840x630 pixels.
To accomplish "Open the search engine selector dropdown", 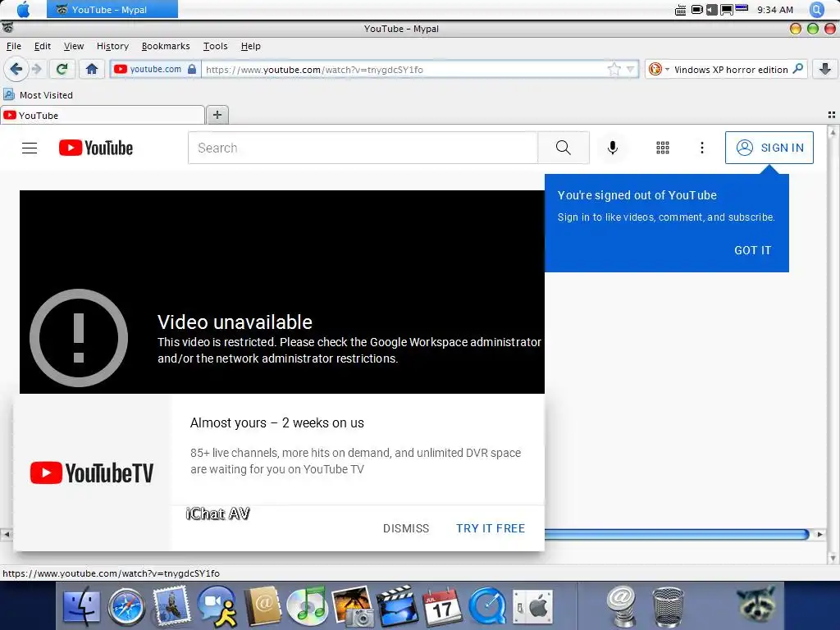I will 657,69.
